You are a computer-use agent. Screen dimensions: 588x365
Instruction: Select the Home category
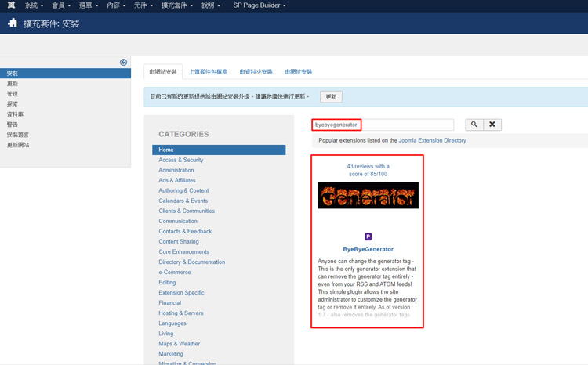click(x=219, y=150)
